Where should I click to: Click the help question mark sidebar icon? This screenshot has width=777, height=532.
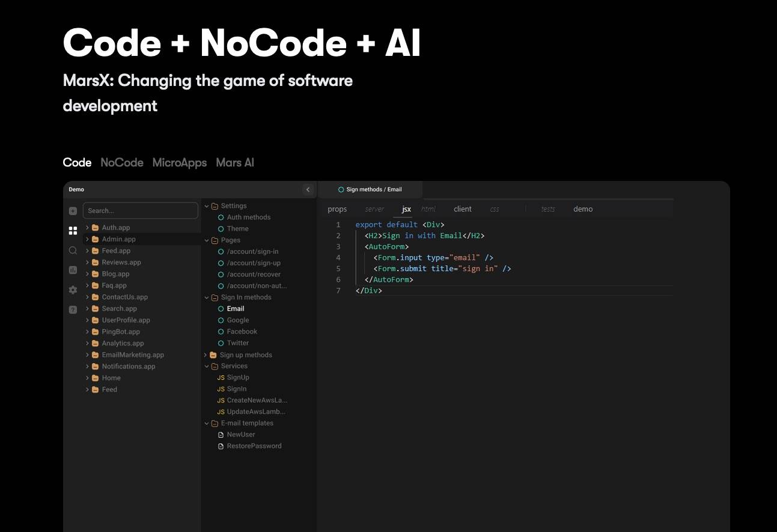coord(73,310)
